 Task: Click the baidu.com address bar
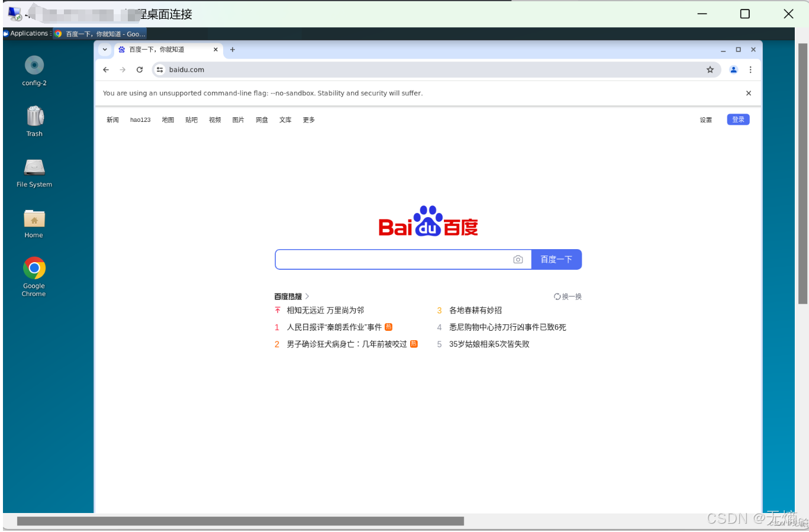436,70
